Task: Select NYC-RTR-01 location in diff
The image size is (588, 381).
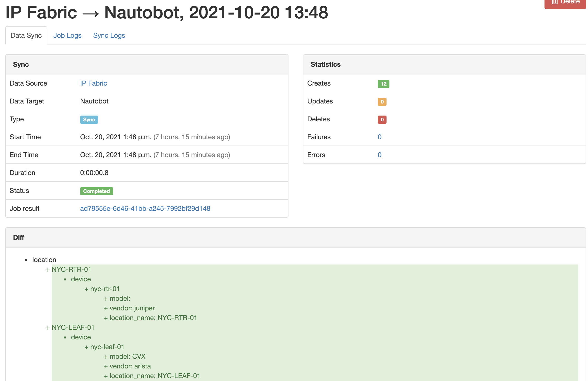Action: pos(72,269)
